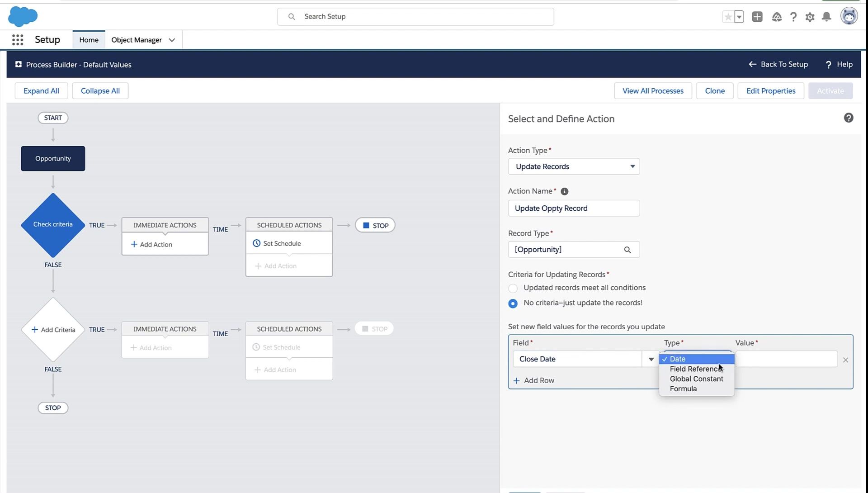Switch to the Home tab
The height and width of the screenshot is (493, 868).
pyautogui.click(x=89, y=40)
